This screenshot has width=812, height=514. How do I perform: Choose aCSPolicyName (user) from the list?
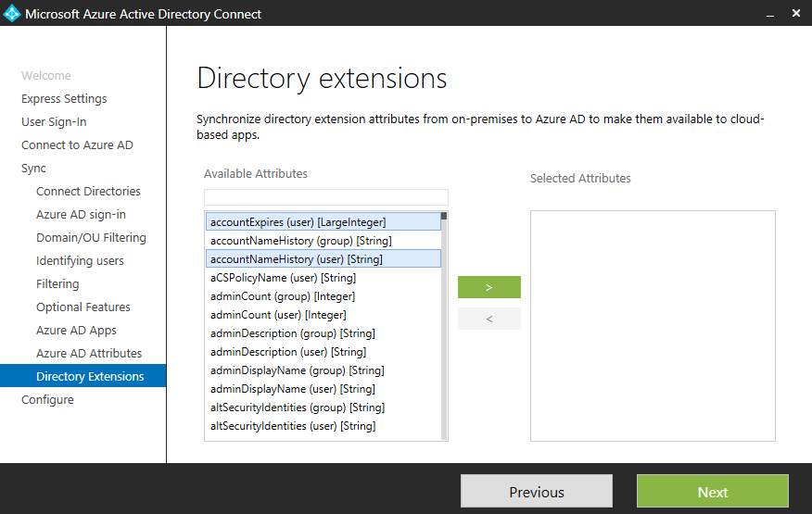pyautogui.click(x=283, y=278)
